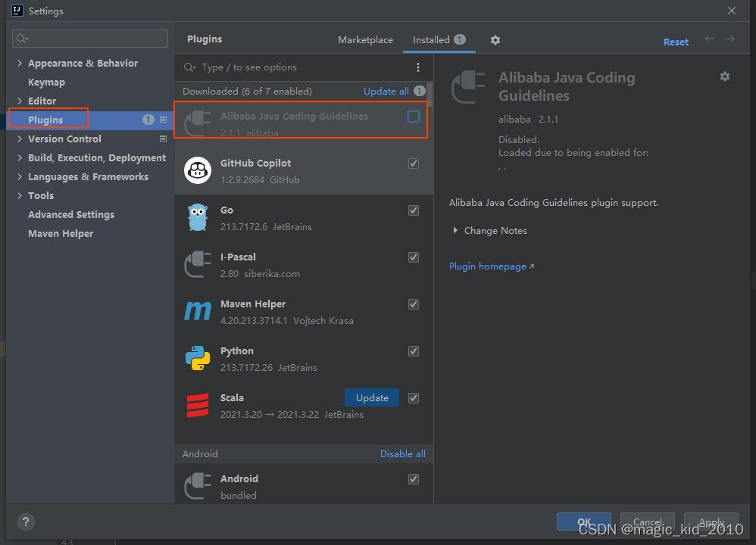Confirm with the OK button

584,522
